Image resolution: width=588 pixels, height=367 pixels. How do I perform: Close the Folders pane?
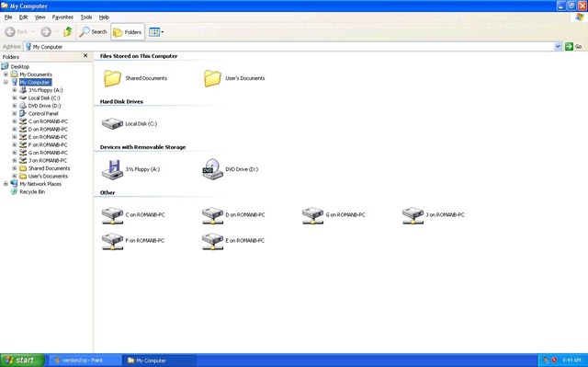click(x=85, y=55)
